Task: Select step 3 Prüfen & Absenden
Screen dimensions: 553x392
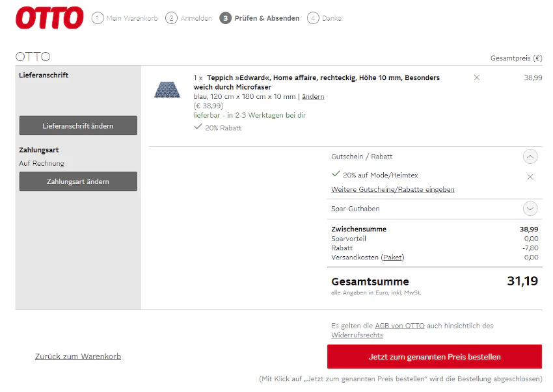Action: tap(260, 18)
